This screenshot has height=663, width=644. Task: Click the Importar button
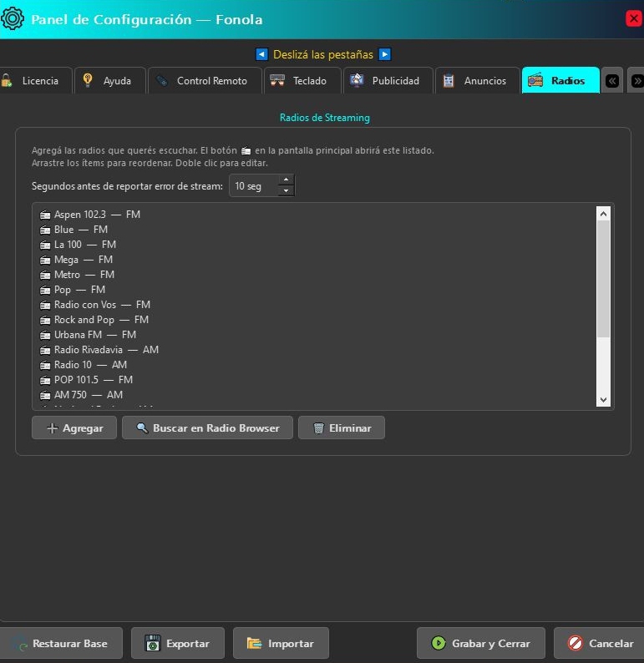[281, 643]
